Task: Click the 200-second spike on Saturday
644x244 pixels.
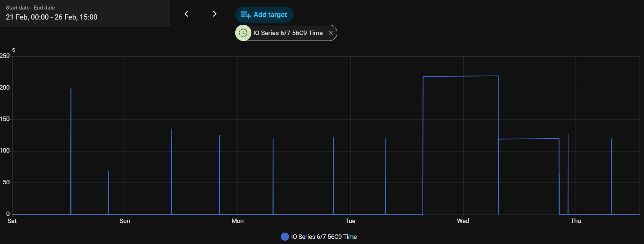Action: (x=71, y=89)
